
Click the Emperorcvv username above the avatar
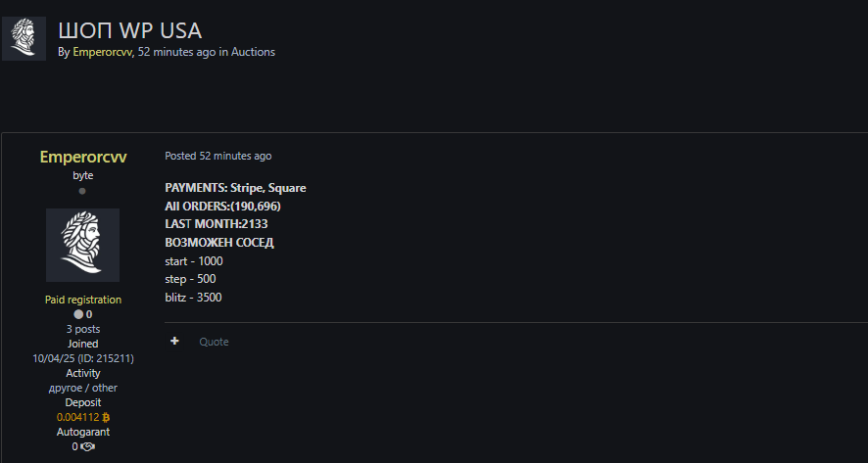tap(82, 157)
